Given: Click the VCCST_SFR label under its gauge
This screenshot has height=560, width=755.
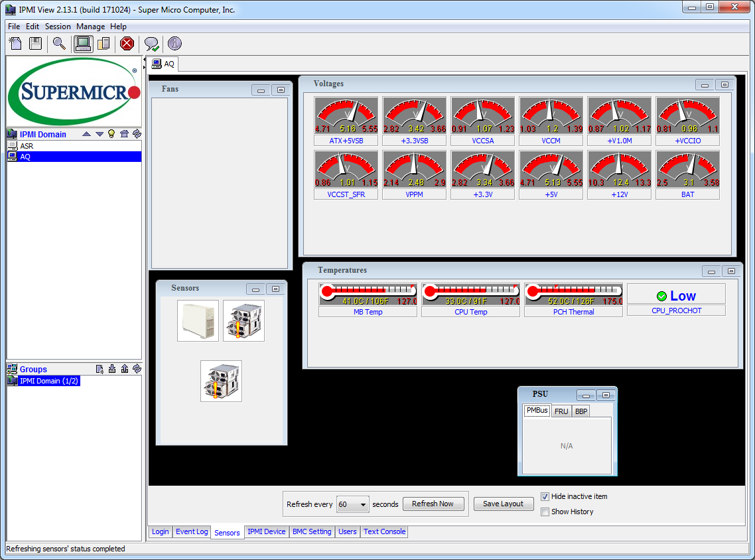Looking at the screenshot, I should point(346,194).
